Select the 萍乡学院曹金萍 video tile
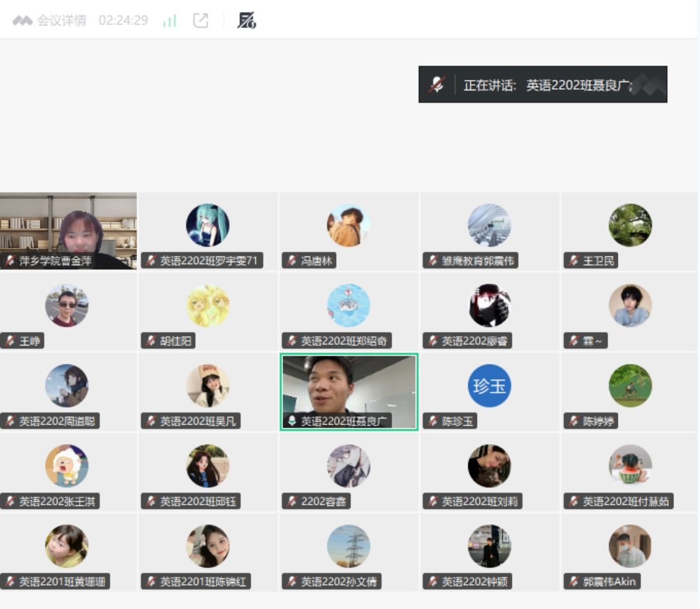Screen dimensions: 700x609 click(x=68, y=227)
